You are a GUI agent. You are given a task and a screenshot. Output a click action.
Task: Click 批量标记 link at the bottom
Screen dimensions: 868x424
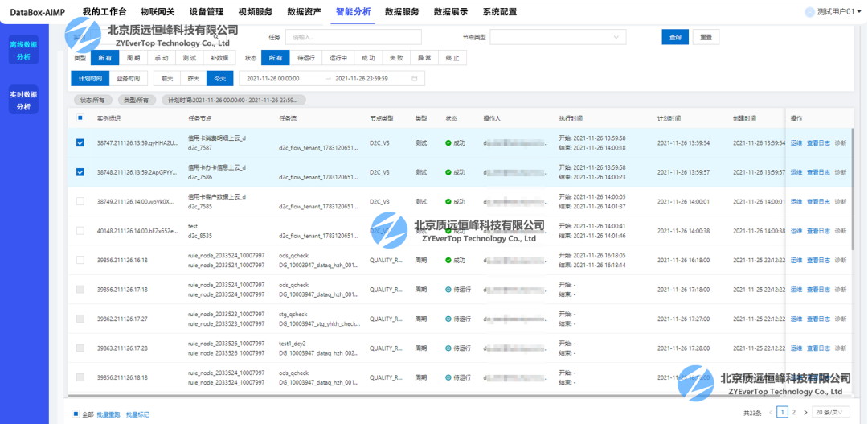pos(138,414)
